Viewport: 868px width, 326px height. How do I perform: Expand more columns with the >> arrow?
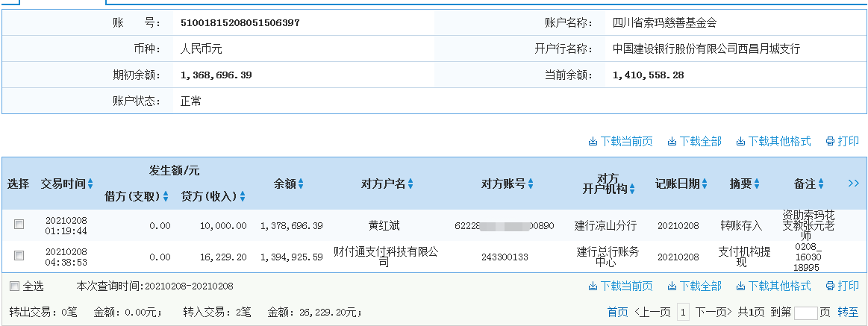click(854, 183)
